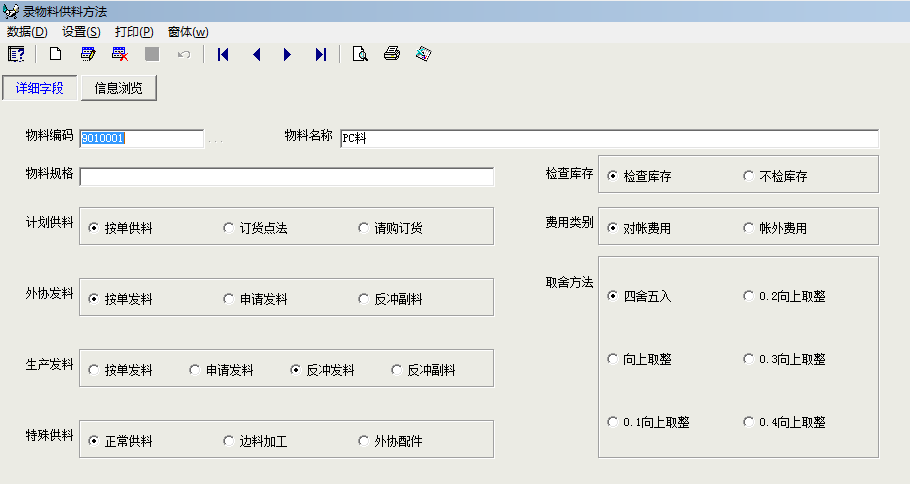The height and width of the screenshot is (484, 910).
Task: Jump to the first record
Action: 223,54
